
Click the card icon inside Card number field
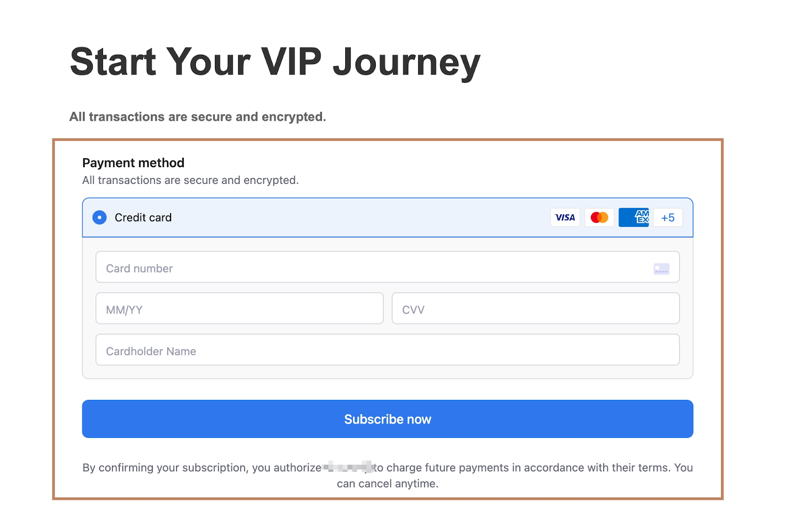click(x=661, y=269)
